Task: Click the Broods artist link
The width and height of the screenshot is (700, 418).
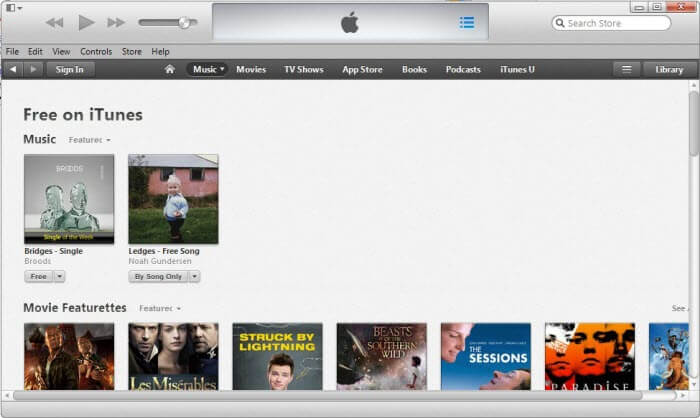Action: (38, 261)
